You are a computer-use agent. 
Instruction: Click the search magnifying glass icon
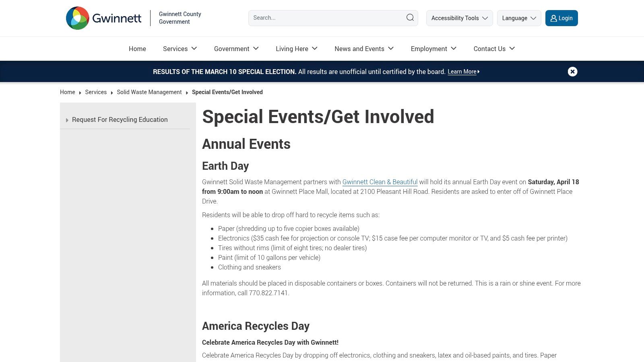click(409, 18)
